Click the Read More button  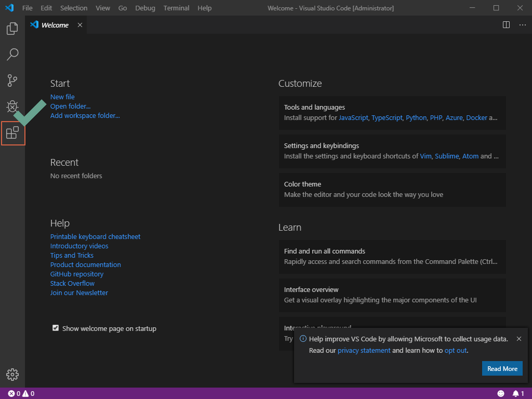(502, 368)
